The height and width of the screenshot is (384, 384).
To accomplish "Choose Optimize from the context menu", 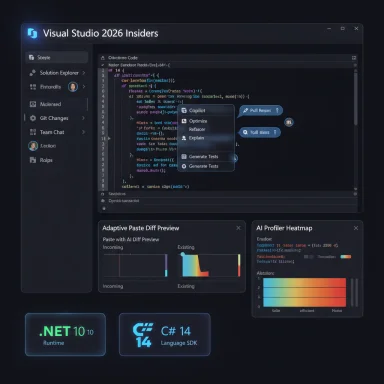I will [206, 121].
